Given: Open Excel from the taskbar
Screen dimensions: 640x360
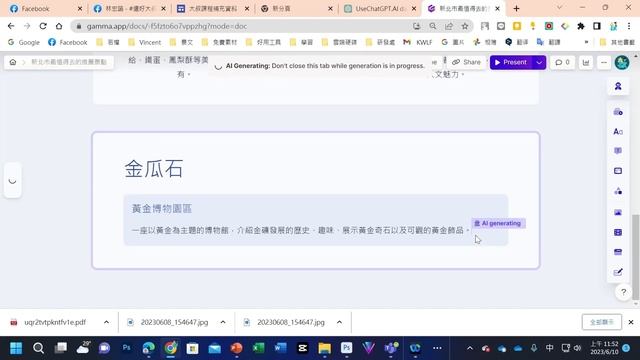Looking at the screenshot, I should pos(258,348).
